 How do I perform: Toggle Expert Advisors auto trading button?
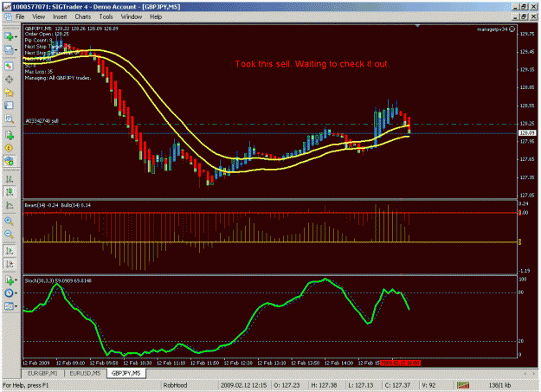[x=9, y=161]
